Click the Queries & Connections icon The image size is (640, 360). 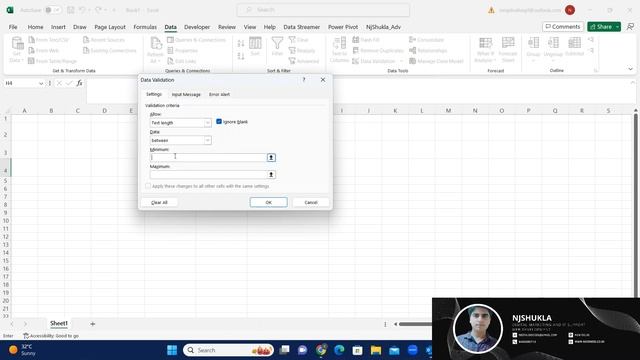point(171,40)
